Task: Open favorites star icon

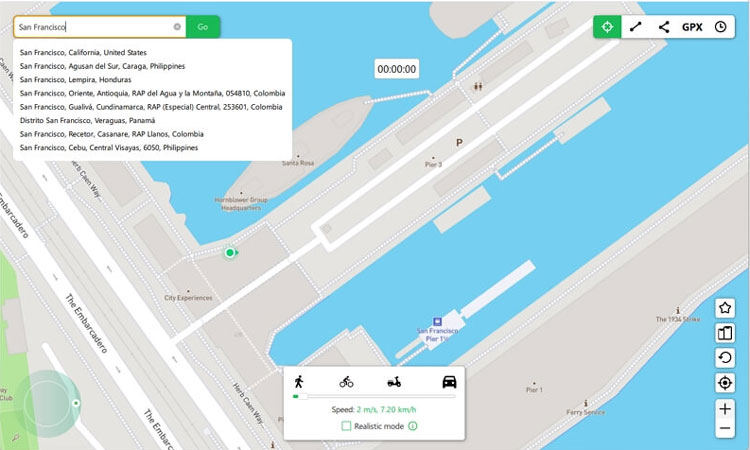Action: point(725,308)
